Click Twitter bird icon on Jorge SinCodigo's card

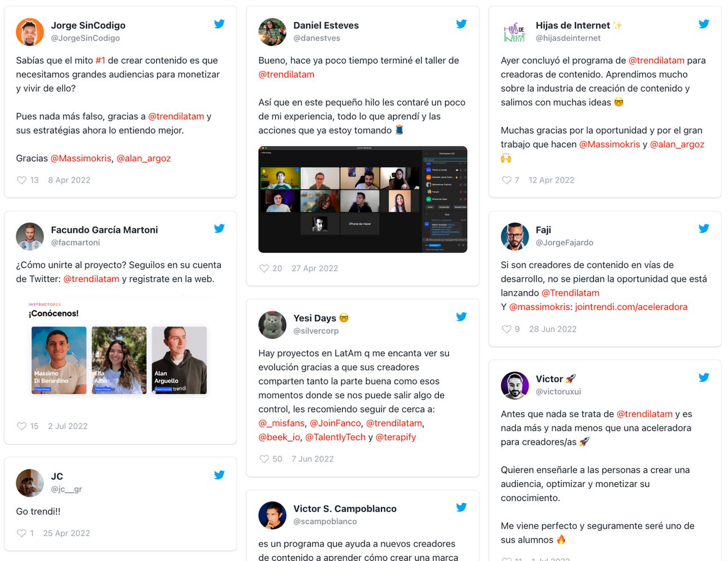click(x=219, y=24)
